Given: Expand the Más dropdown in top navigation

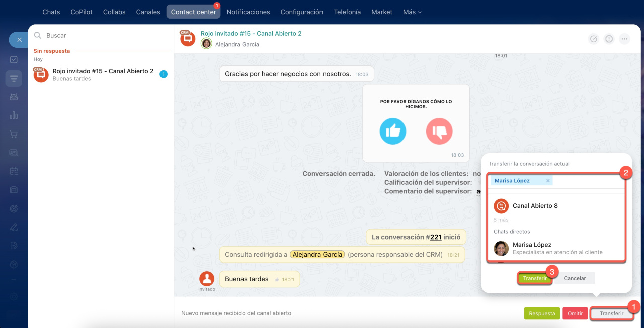Looking at the screenshot, I should click(x=412, y=12).
